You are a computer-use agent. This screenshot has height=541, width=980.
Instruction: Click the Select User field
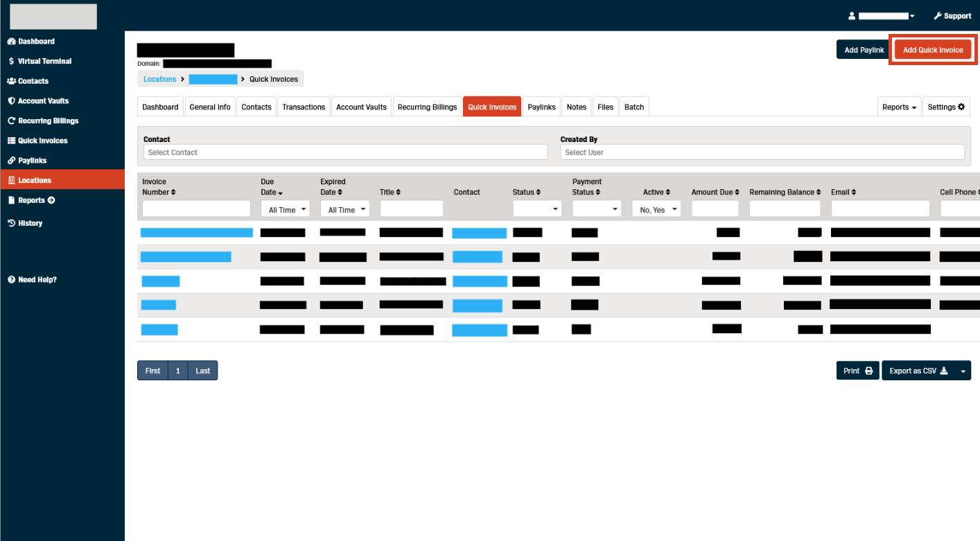(x=762, y=152)
